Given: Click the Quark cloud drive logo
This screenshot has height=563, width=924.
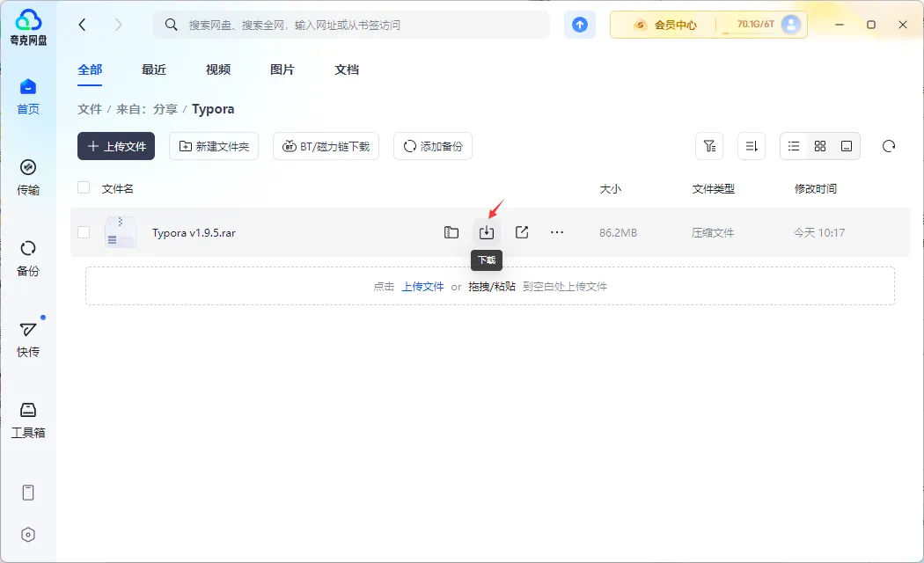Looking at the screenshot, I should [28, 27].
